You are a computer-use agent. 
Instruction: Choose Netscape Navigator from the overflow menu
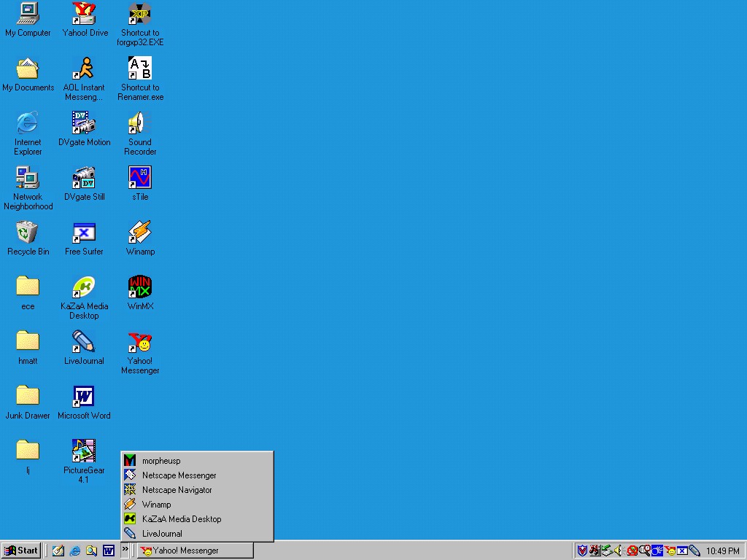(x=197, y=489)
